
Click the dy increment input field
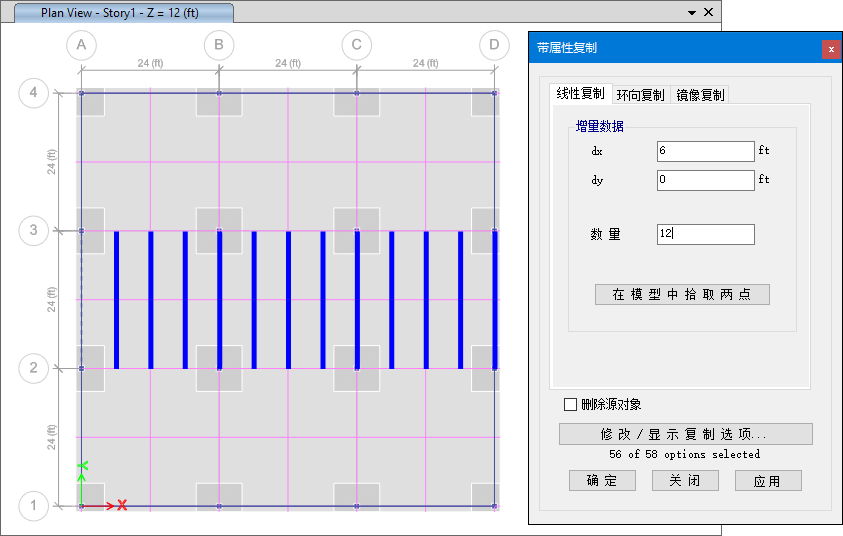(705, 180)
